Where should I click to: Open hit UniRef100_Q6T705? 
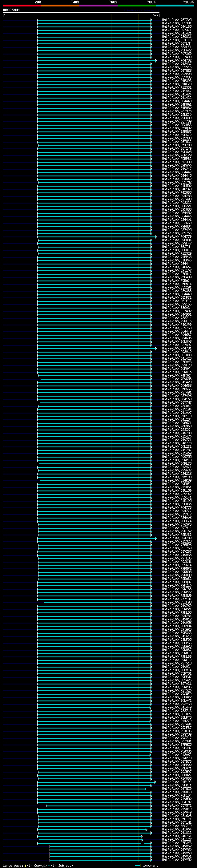pos(176,20)
